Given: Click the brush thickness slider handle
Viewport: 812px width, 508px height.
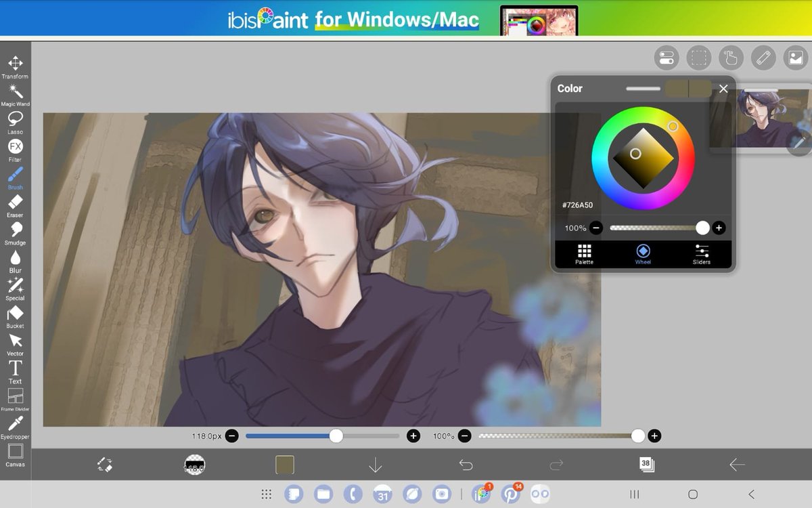Looking at the screenshot, I should (x=336, y=436).
